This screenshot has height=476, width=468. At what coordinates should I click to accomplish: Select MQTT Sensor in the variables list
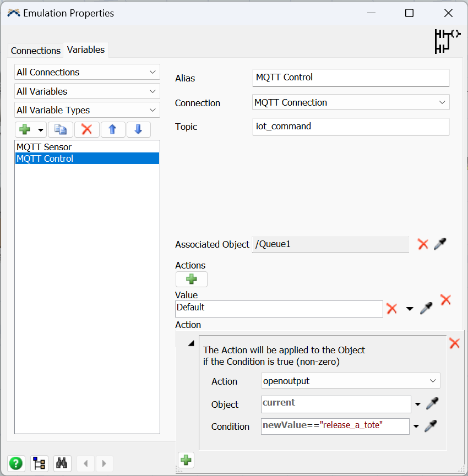(x=44, y=147)
